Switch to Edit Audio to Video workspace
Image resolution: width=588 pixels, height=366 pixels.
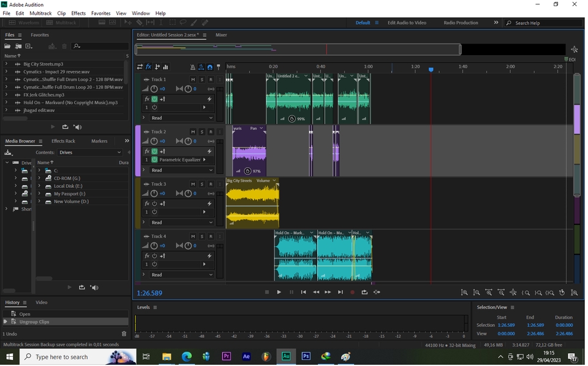(x=407, y=23)
